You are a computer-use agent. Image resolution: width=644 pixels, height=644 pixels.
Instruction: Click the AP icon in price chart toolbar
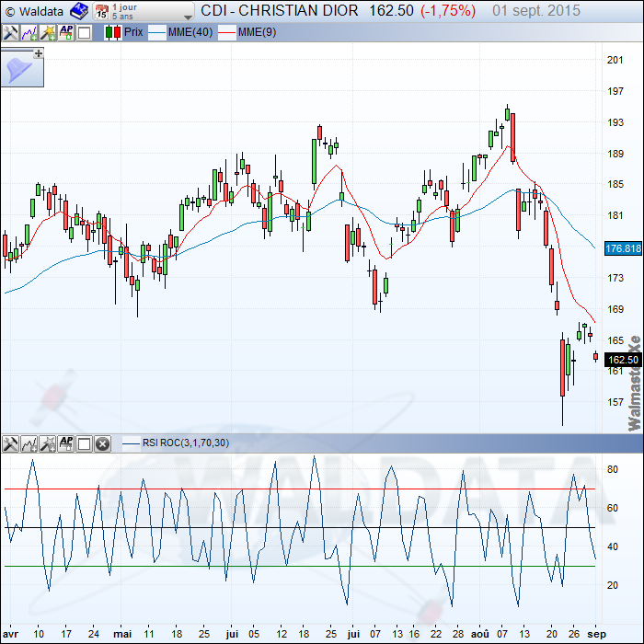[66, 32]
